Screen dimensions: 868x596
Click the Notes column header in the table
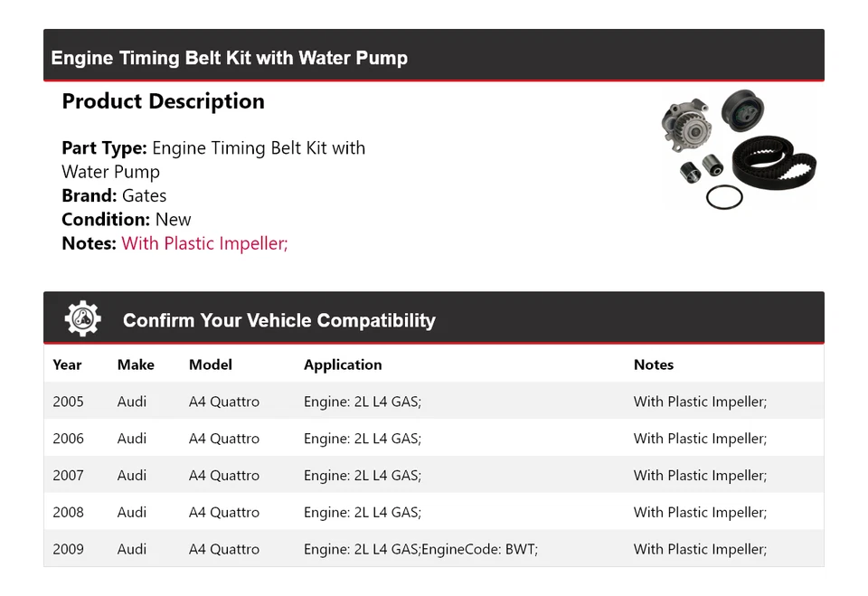[653, 364]
